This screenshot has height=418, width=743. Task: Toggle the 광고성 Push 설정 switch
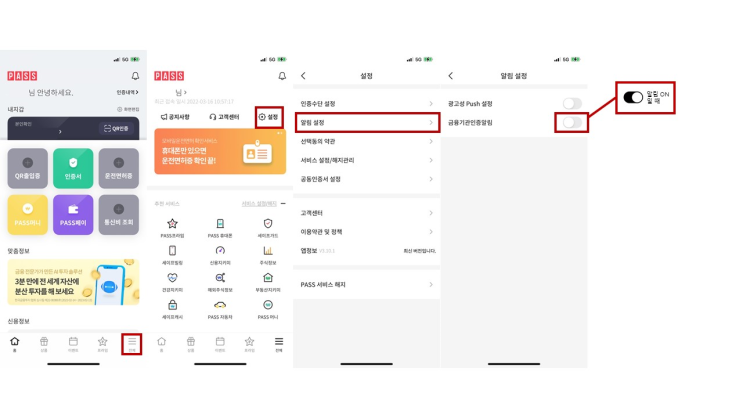(x=572, y=103)
